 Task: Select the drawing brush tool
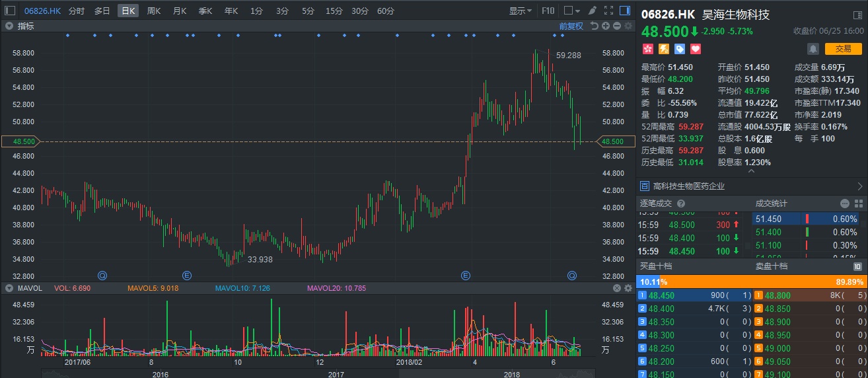pos(591,11)
